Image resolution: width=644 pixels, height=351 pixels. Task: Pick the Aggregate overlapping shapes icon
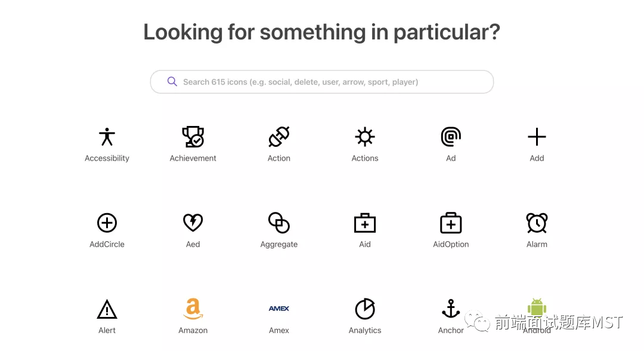coord(279,223)
